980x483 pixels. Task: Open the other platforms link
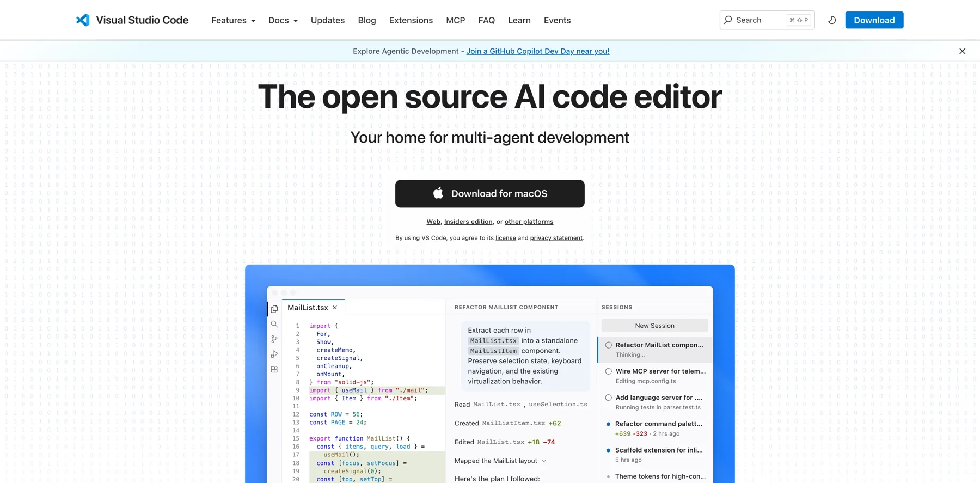[x=529, y=222]
